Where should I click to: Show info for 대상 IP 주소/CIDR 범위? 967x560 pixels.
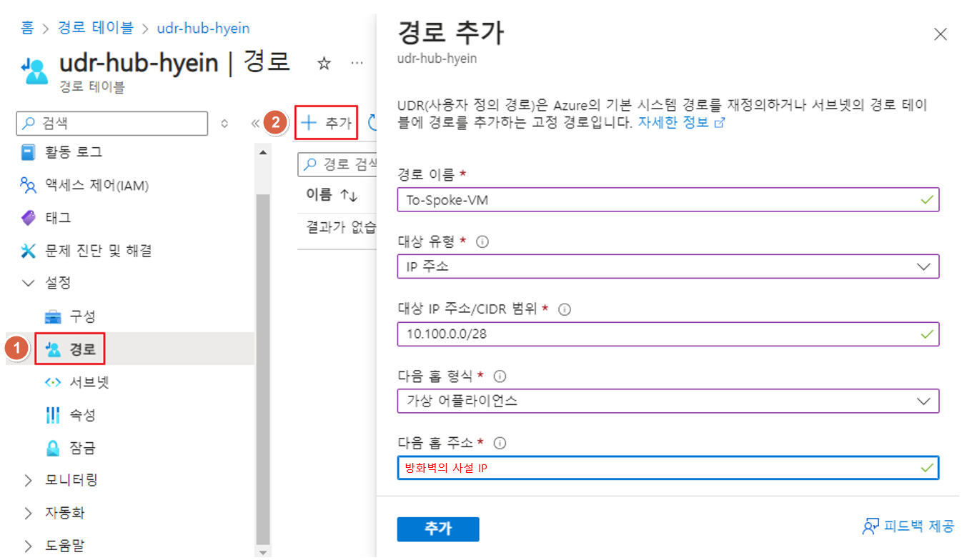point(565,309)
